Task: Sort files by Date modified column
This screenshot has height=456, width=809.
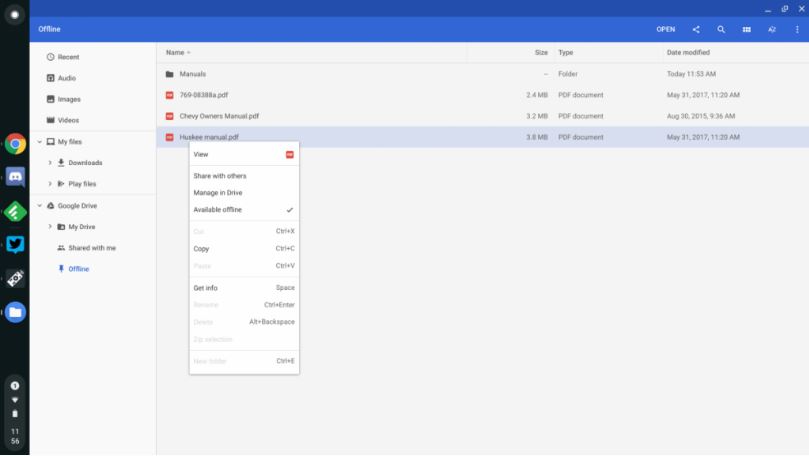Action: click(687, 52)
